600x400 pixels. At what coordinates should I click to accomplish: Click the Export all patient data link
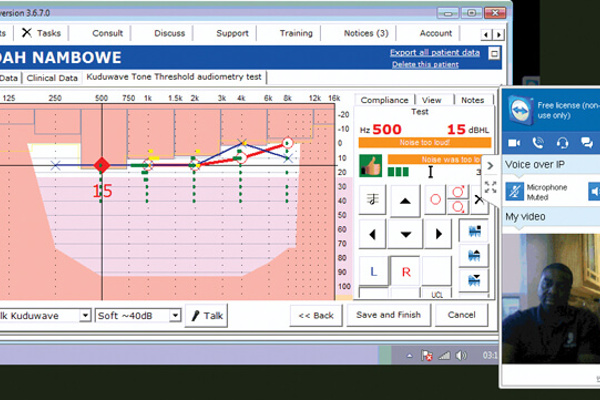[434, 51]
